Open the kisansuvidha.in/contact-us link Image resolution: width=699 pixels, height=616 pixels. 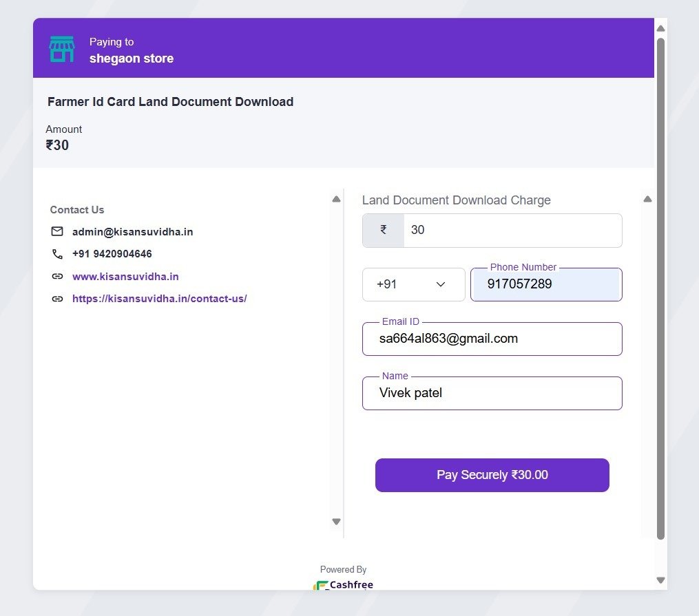click(x=159, y=299)
